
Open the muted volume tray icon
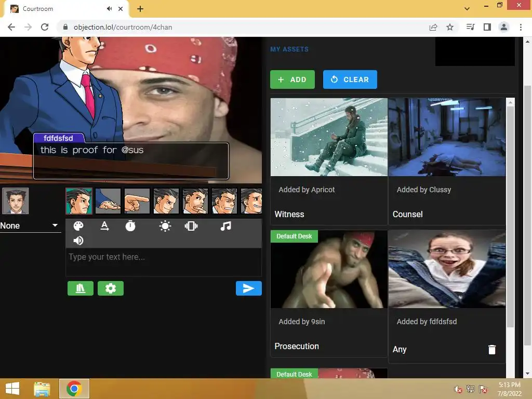[458, 389]
